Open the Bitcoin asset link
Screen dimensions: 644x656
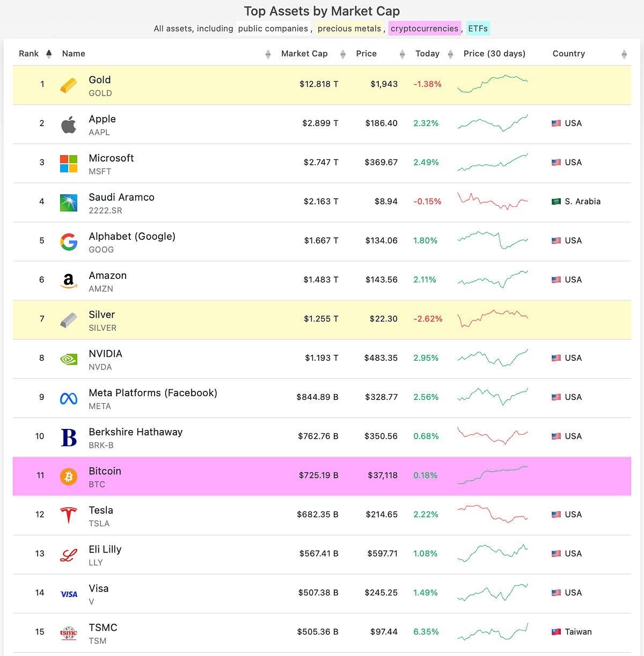pyautogui.click(x=105, y=471)
